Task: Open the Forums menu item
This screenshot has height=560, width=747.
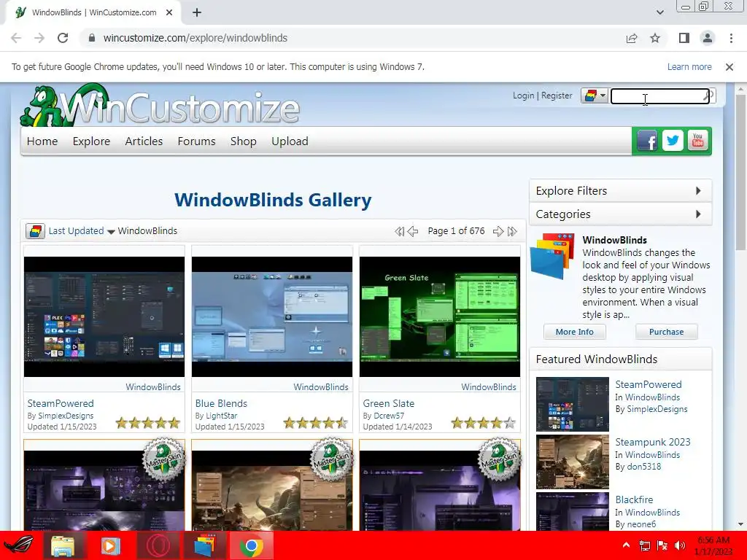Action: tap(197, 141)
